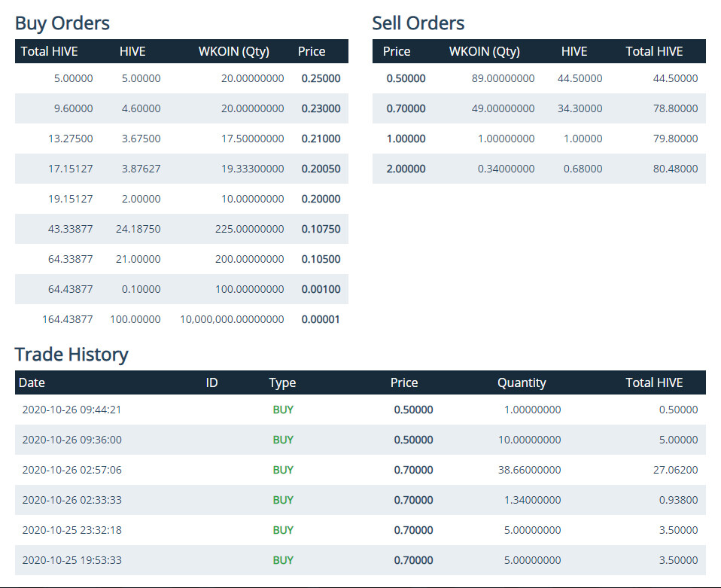Click the trade dated 2020-10-26 09:36:00
Screen dimensions: 721x588
[x=360, y=440]
